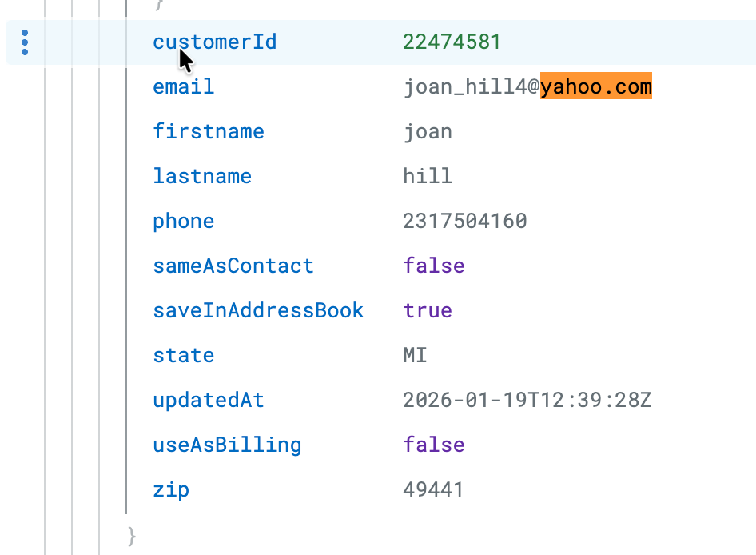Click the phone field key
Screen dimensions: 756x555
click(184, 221)
